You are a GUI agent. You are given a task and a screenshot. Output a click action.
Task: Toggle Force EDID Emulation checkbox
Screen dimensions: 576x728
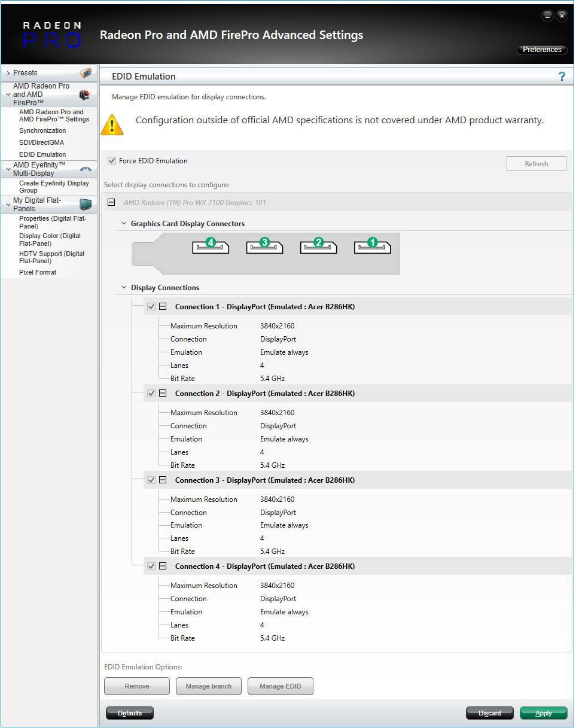(112, 161)
